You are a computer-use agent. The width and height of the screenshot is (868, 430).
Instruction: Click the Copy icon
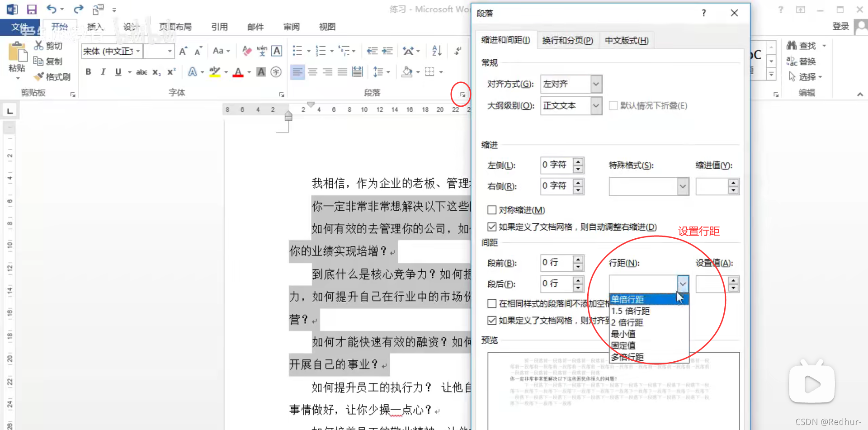tap(38, 61)
